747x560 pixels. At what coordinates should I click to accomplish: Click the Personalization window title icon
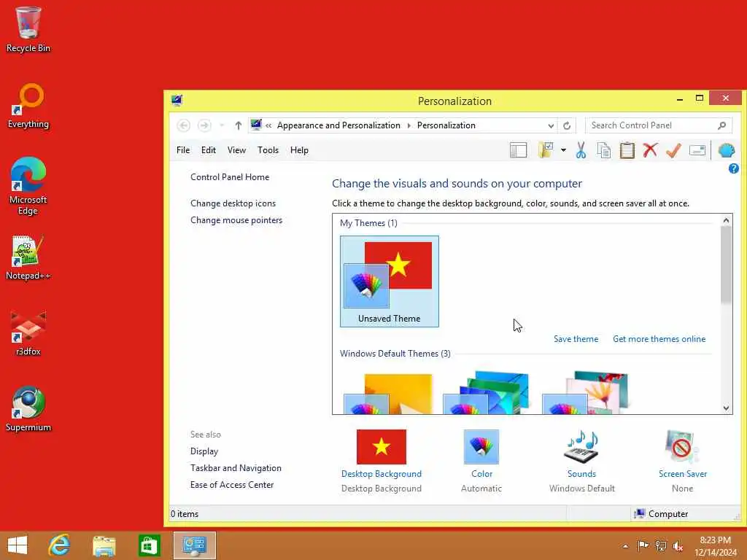[177, 100]
